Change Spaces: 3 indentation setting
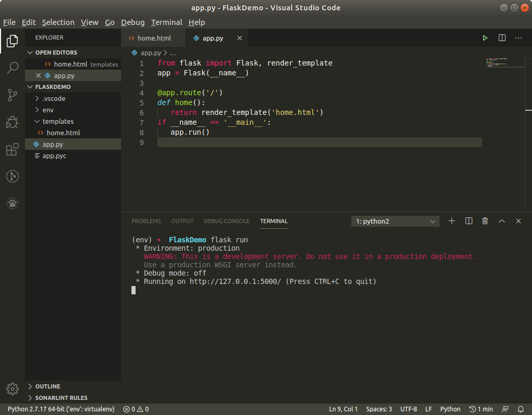This screenshot has width=532, height=415. (x=379, y=409)
